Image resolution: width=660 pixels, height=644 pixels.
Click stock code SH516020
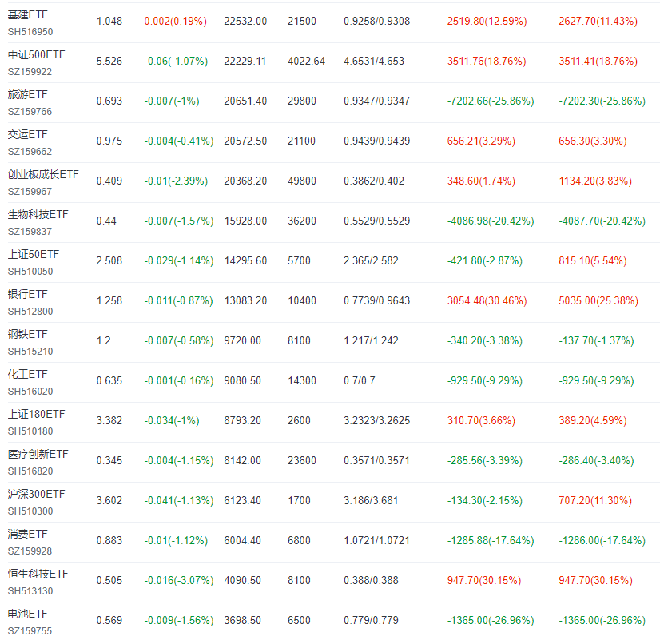(30, 392)
